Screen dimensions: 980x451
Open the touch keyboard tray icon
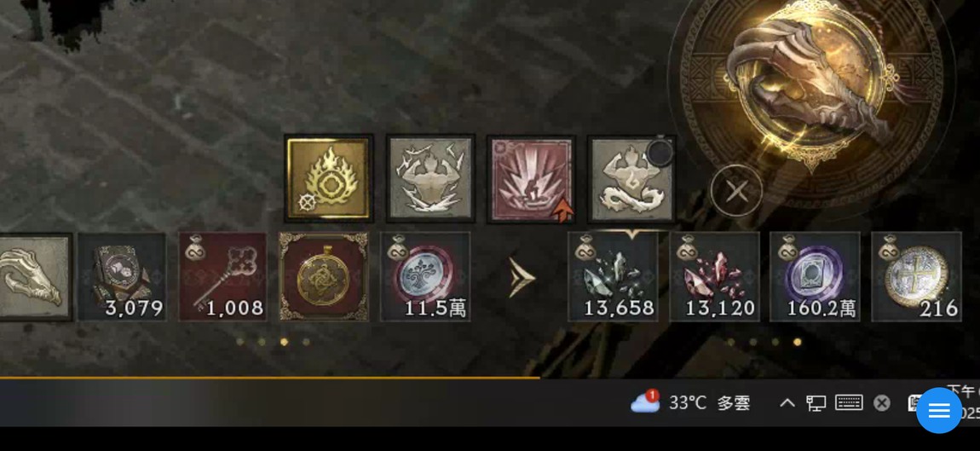pos(849,402)
